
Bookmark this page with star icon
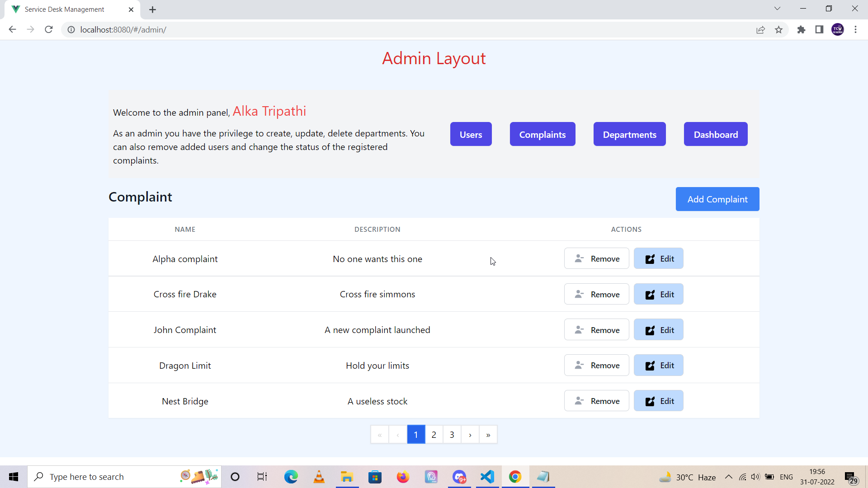click(x=778, y=30)
